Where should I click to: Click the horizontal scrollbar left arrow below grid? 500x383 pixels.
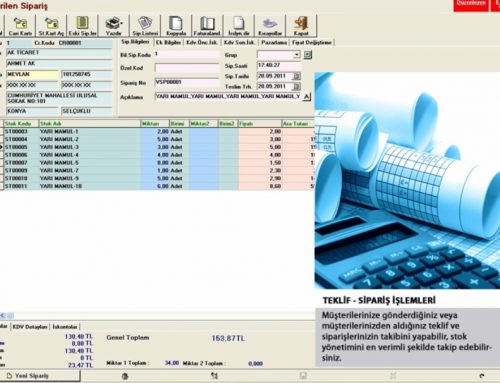point(3,315)
